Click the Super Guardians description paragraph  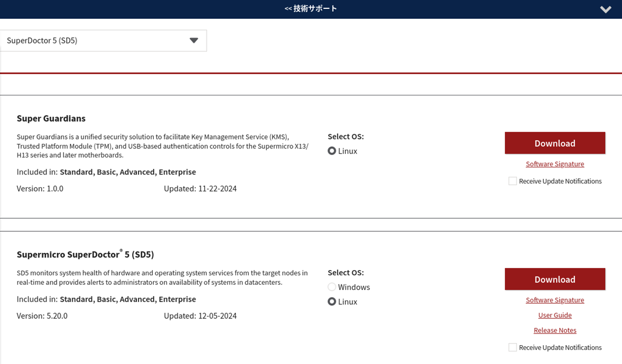click(163, 146)
